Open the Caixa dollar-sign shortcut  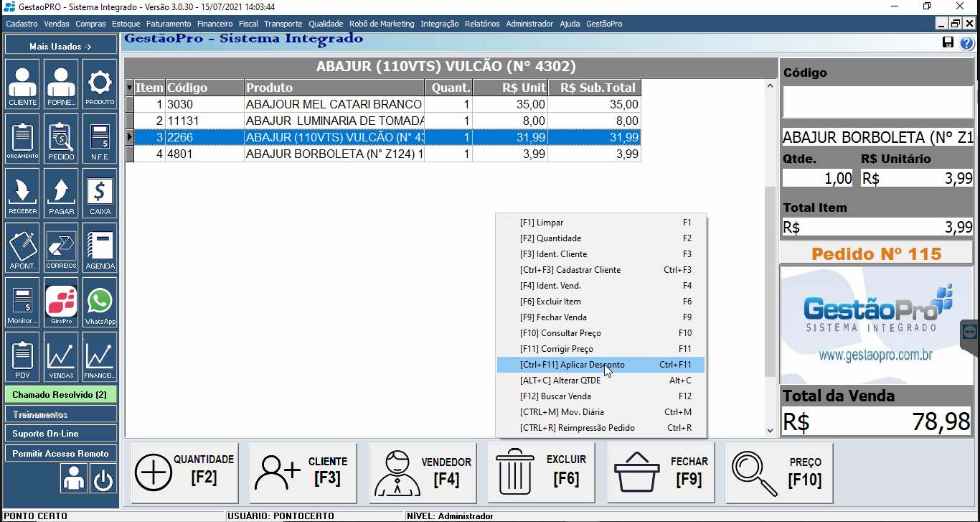click(x=100, y=193)
